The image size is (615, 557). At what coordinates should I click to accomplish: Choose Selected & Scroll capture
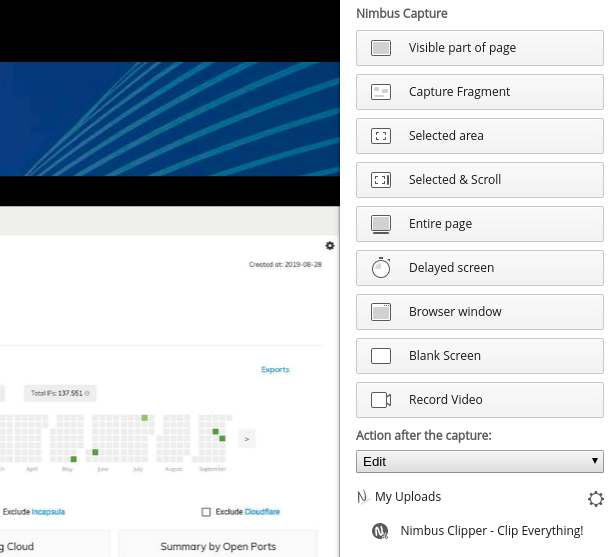pos(480,180)
